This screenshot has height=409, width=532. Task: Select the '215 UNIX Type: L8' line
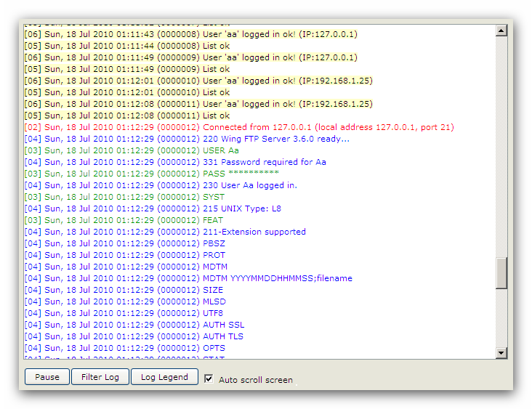[153, 208]
